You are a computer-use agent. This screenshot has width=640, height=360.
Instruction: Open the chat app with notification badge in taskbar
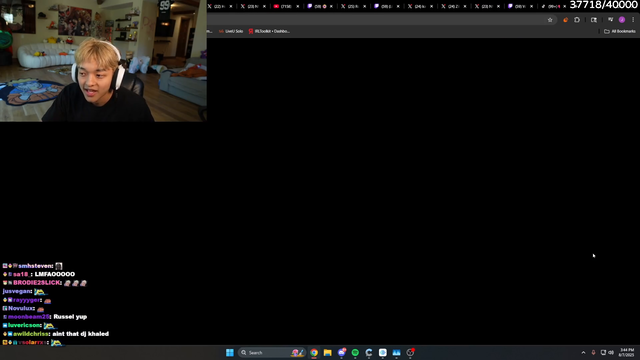pyautogui.click(x=342, y=352)
